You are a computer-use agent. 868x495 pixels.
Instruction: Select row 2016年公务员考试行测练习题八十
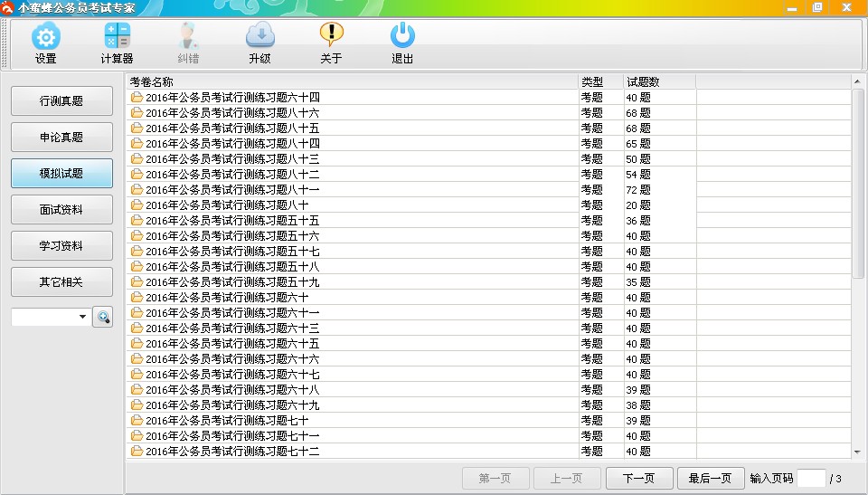[x=489, y=205]
